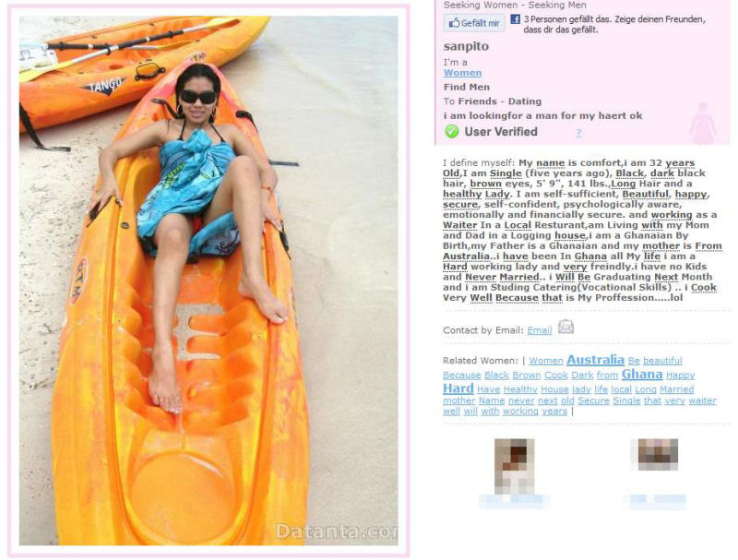
Task: Select the Australia related tag
Action: pos(595,360)
